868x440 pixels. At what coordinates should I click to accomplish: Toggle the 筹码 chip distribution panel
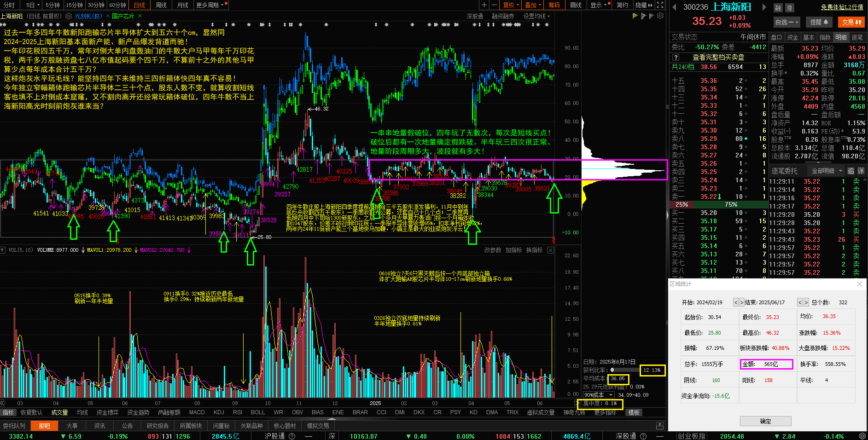pos(554,5)
